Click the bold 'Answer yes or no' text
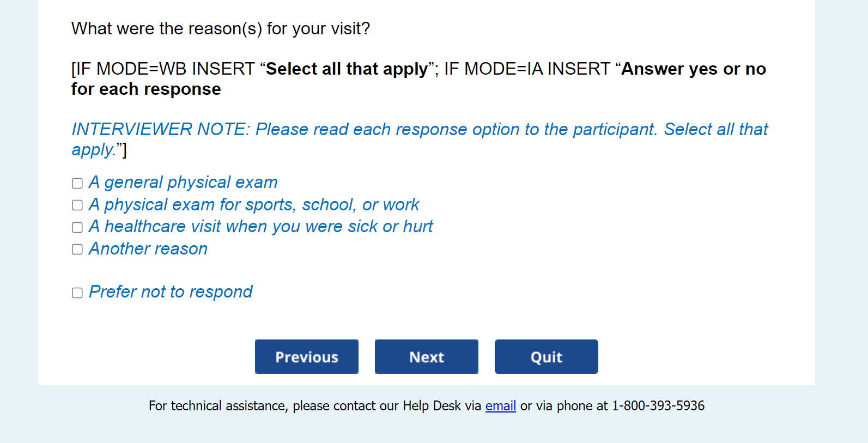868x443 pixels. [693, 69]
